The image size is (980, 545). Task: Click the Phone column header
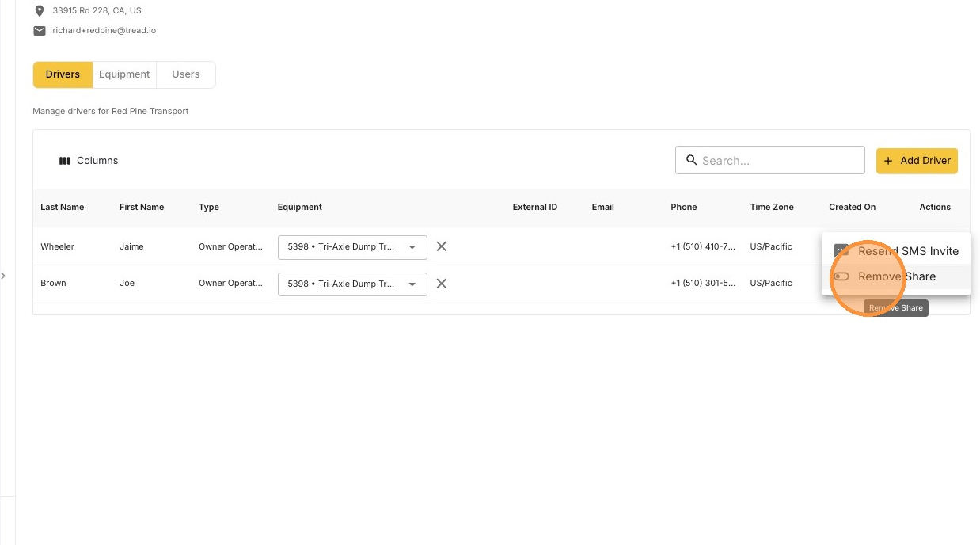[x=684, y=208]
